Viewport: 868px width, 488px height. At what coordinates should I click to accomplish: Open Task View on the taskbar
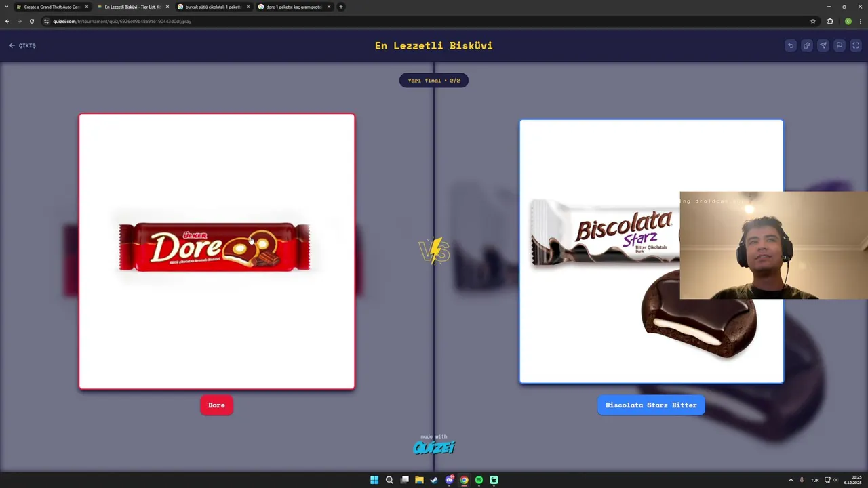[404, 480]
